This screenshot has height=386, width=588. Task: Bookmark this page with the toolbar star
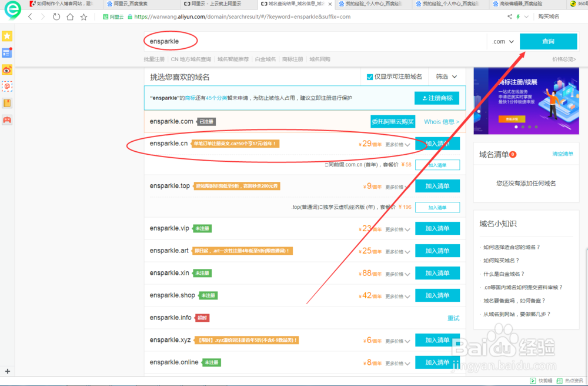point(83,17)
